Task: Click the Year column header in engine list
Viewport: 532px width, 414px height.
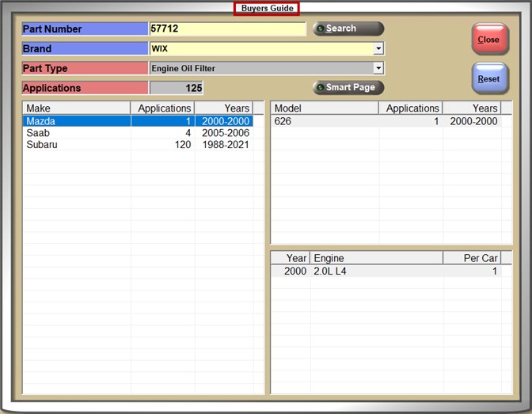Action: click(291, 258)
